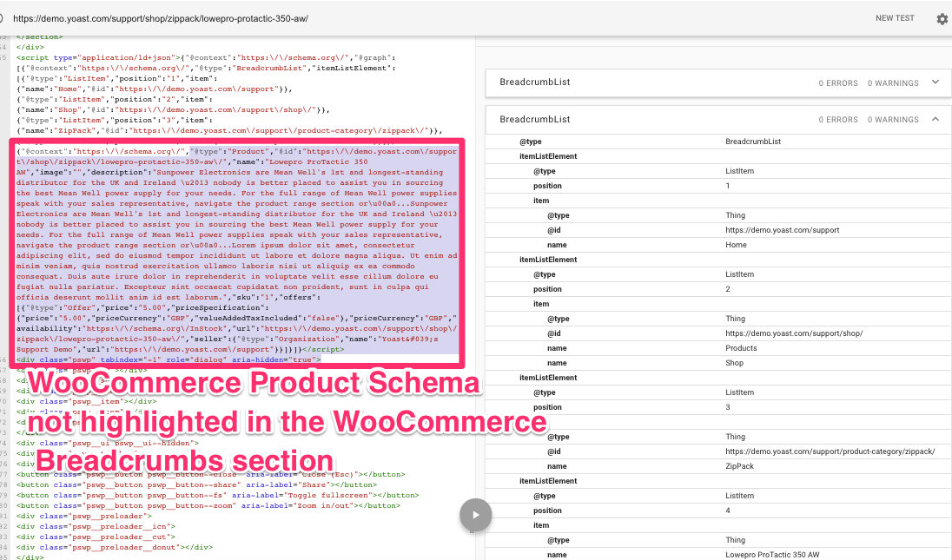952x560 pixels.
Task: Click the circular run/validate play button
Action: point(475,514)
